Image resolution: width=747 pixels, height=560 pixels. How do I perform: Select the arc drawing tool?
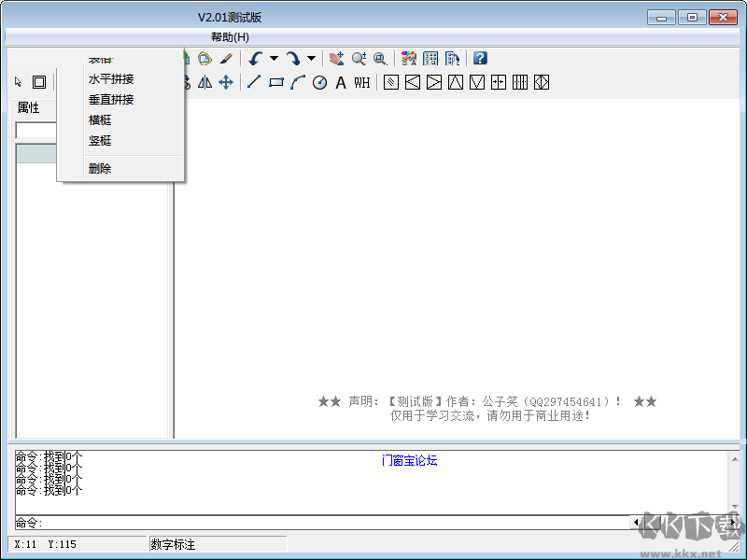tap(298, 82)
